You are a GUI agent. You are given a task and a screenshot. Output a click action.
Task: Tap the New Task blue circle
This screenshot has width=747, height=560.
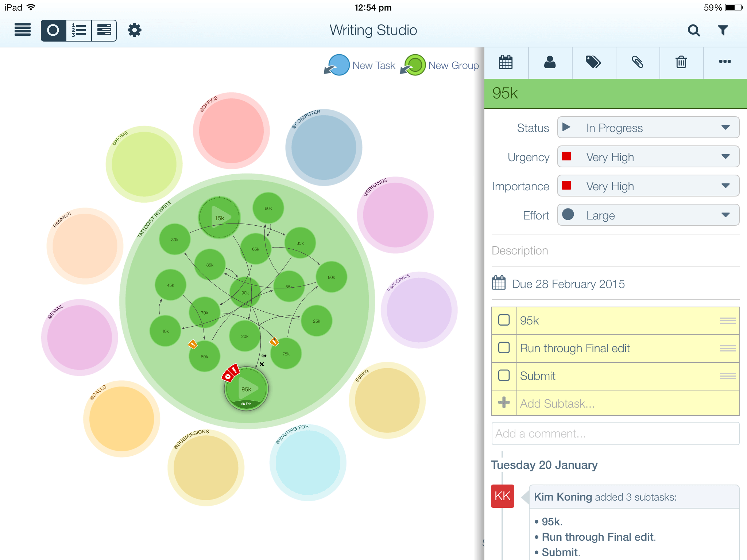click(x=338, y=65)
